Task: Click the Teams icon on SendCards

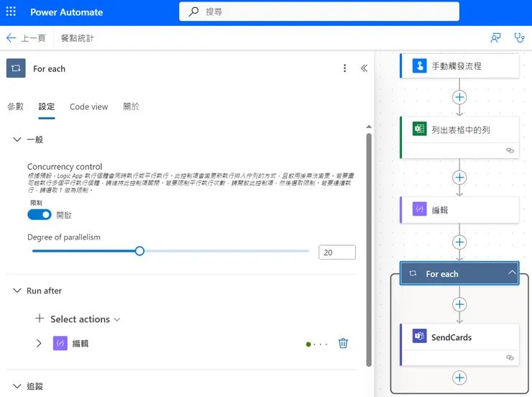Action: [x=419, y=337]
